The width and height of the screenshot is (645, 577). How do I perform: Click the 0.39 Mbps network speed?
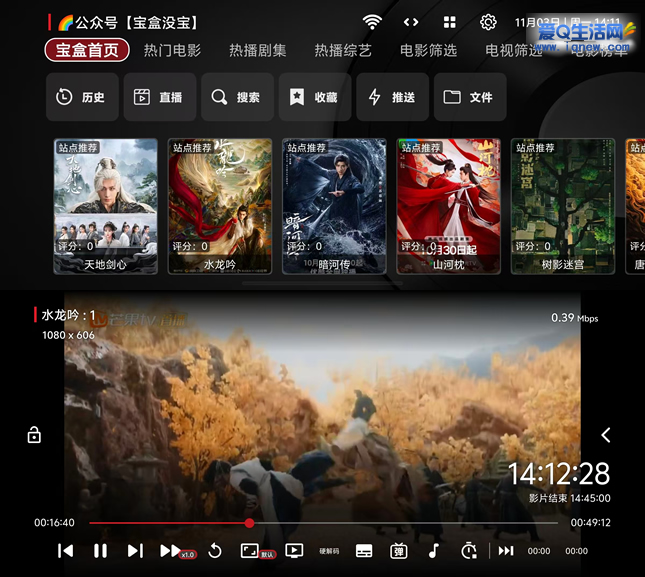click(x=575, y=318)
